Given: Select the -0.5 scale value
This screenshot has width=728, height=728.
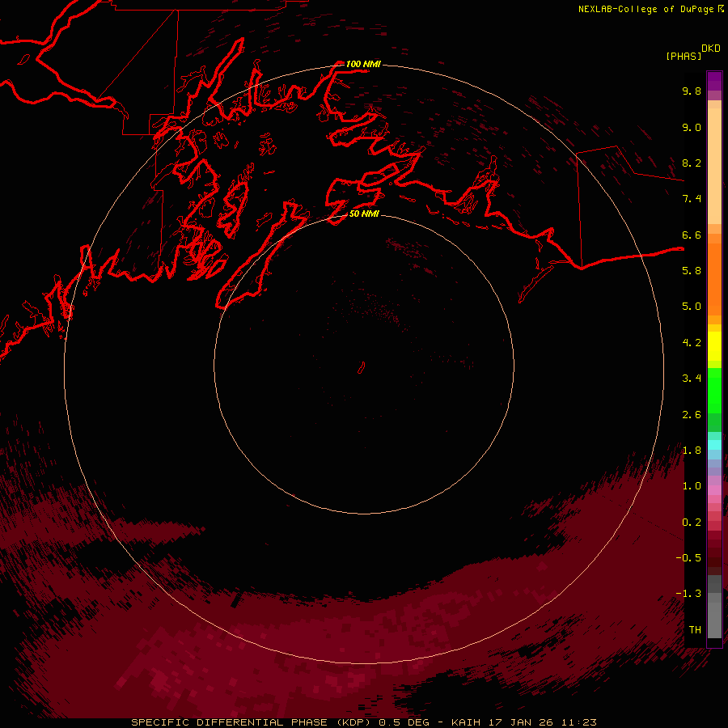Looking at the screenshot, I should 688,558.
